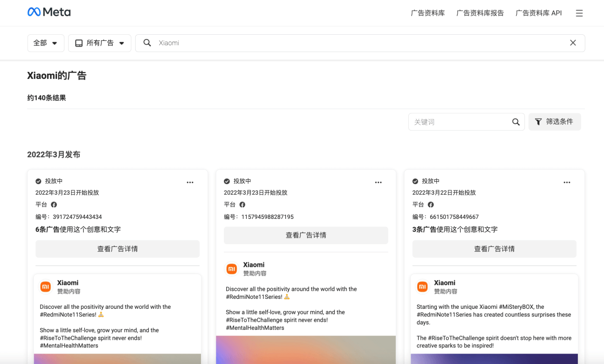Focus the 关键词 keyword input field
The width and height of the screenshot is (604, 364).
coord(458,122)
